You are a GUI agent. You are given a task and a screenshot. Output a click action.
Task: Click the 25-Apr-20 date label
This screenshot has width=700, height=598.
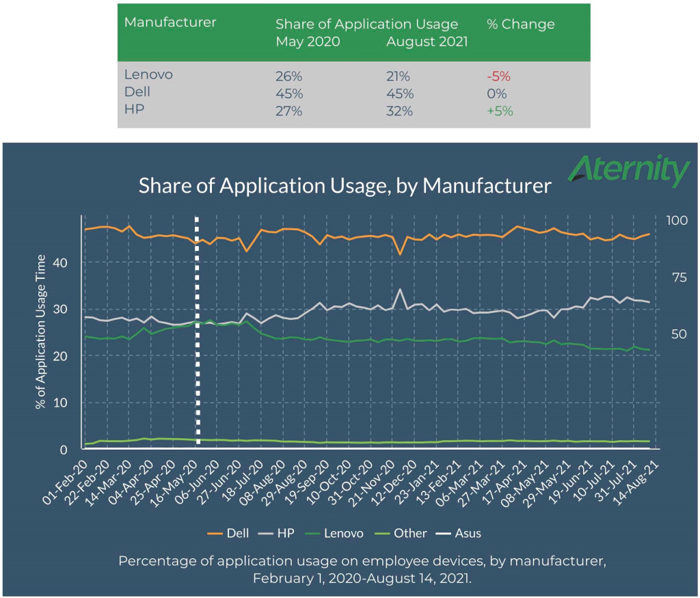(152, 483)
